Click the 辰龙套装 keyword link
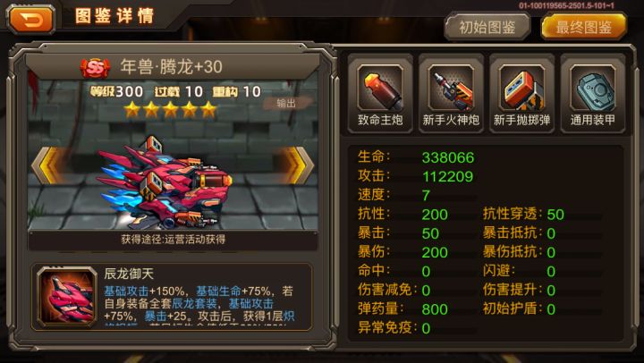The image size is (644, 363). [x=194, y=304]
